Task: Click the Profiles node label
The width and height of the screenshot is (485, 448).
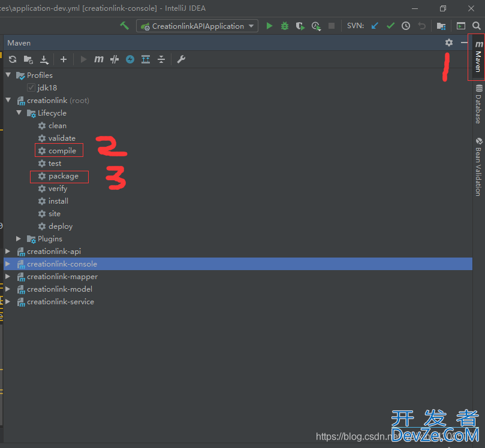Action: pyautogui.click(x=40, y=75)
